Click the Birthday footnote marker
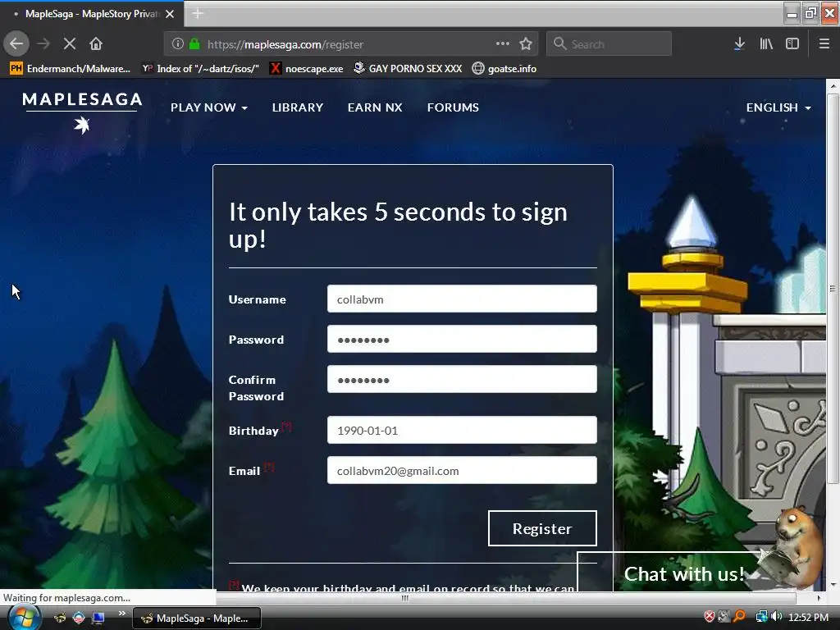This screenshot has width=840, height=630. coord(286,426)
